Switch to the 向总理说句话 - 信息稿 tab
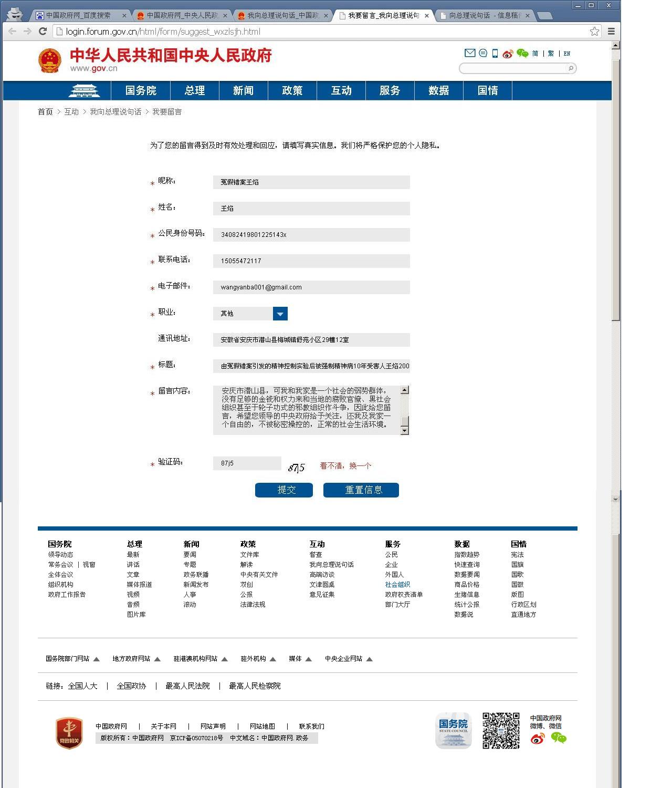Viewport: 672px width, 788px height. coord(484,16)
